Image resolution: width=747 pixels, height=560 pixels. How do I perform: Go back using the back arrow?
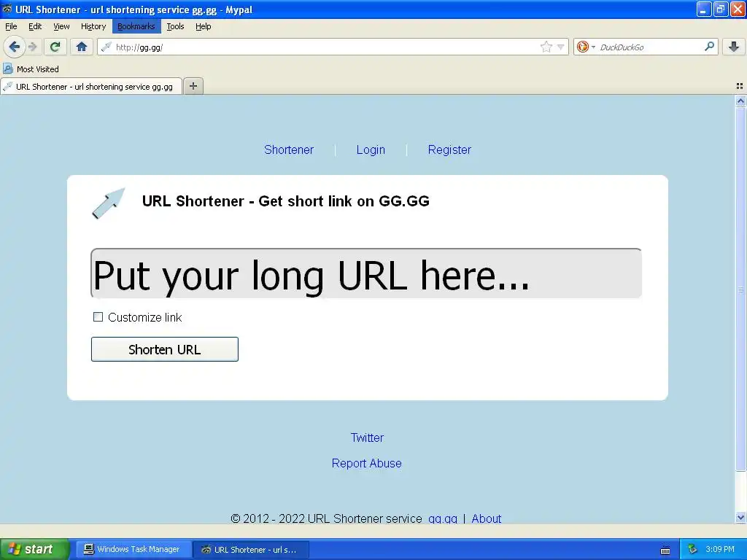[x=15, y=47]
